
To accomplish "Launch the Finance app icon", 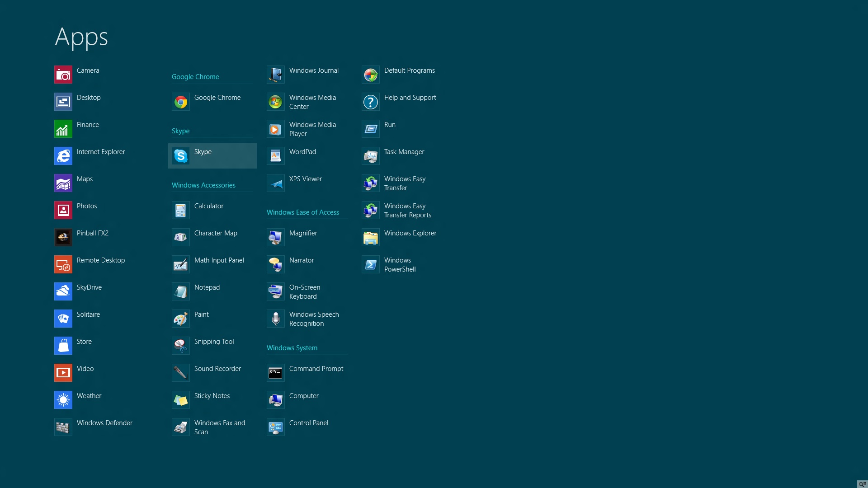I will point(63,129).
